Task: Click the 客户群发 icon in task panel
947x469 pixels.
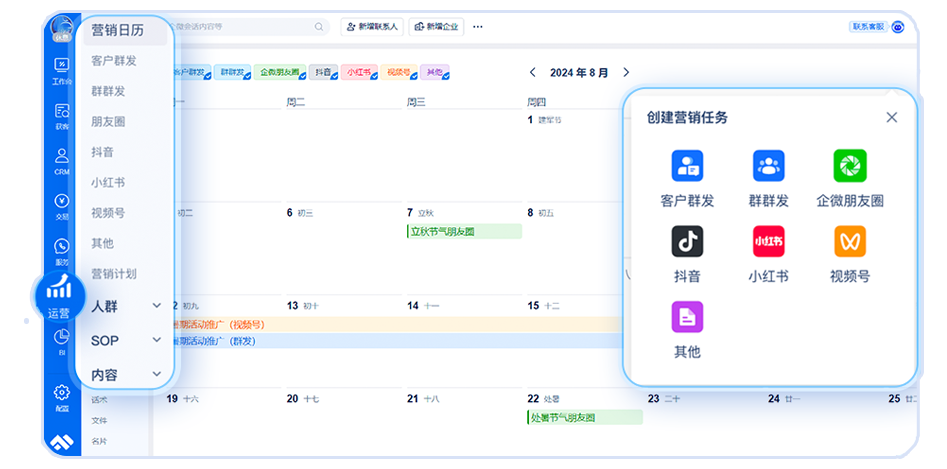Action: (687, 166)
